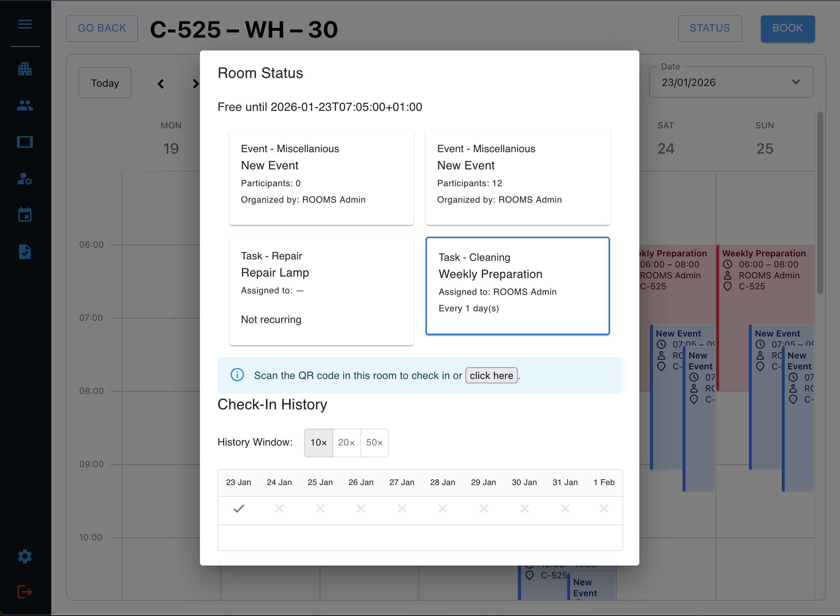Open the buildings/rooms section in sidebar

click(x=24, y=69)
